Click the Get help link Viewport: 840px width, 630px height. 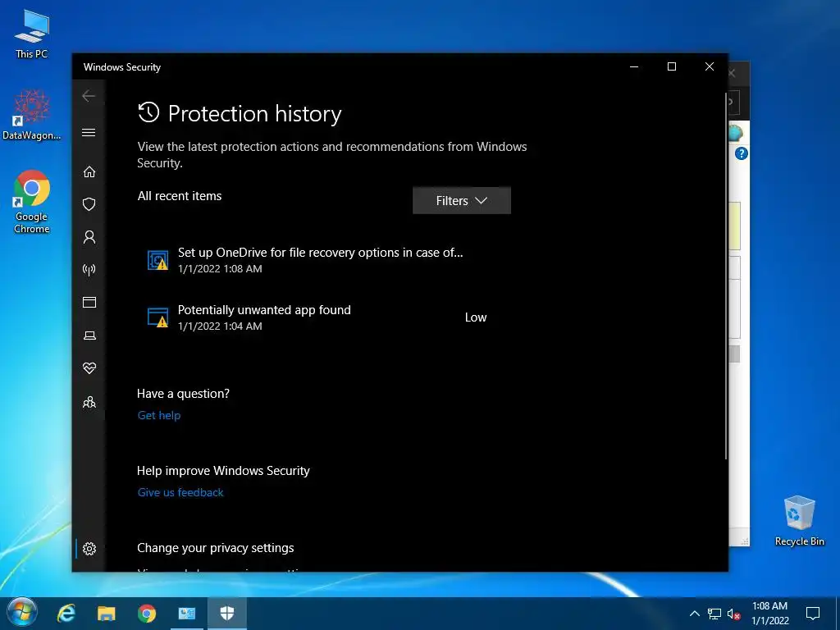pos(159,415)
